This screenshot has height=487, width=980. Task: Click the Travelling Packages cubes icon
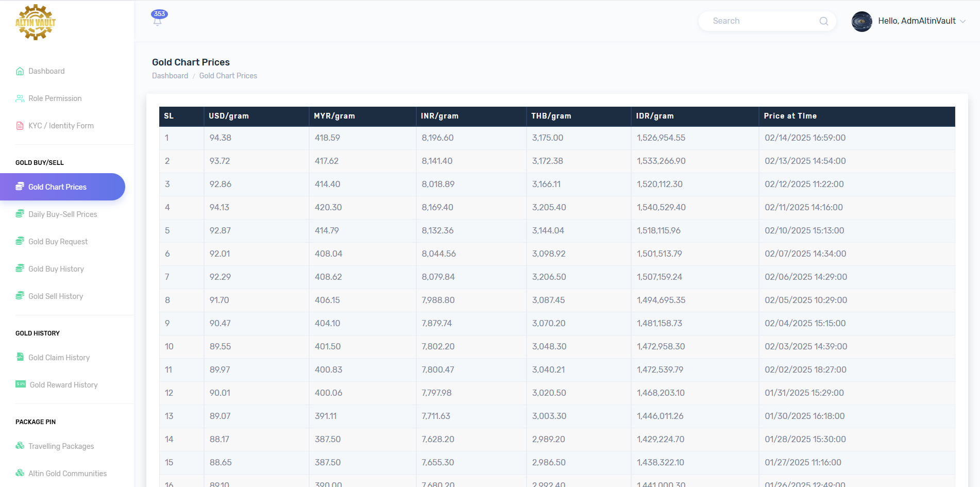tap(20, 446)
